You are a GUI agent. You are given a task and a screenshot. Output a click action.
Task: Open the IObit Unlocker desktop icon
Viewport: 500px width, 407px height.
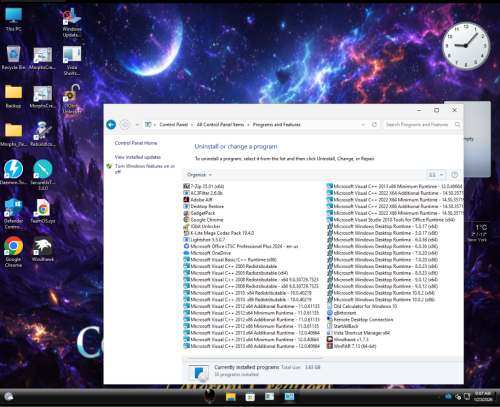pos(72,100)
